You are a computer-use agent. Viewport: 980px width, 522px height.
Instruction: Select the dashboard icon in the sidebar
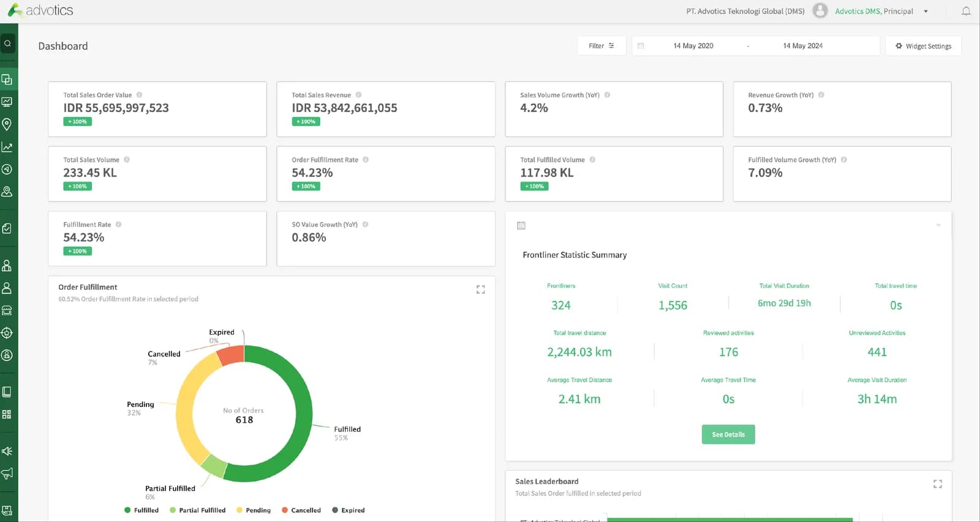click(7, 80)
